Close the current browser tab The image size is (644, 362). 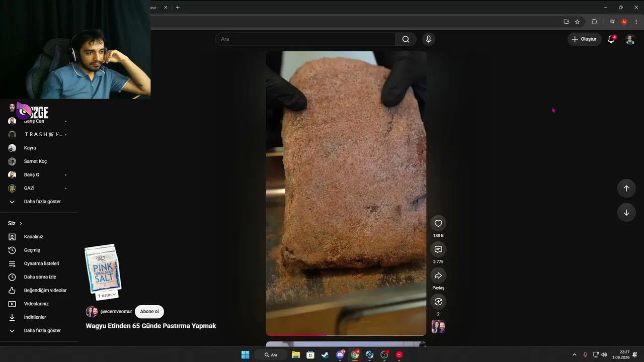pos(166,8)
